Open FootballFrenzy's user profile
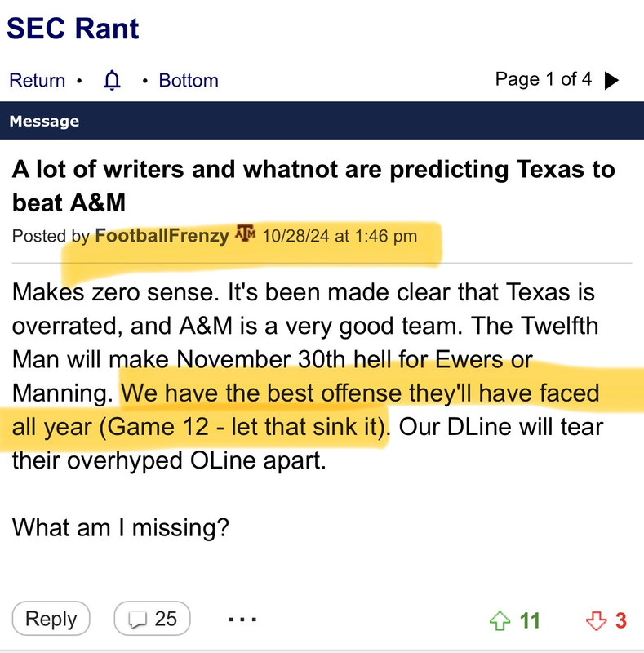The height and width of the screenshot is (653, 644). 162,236
